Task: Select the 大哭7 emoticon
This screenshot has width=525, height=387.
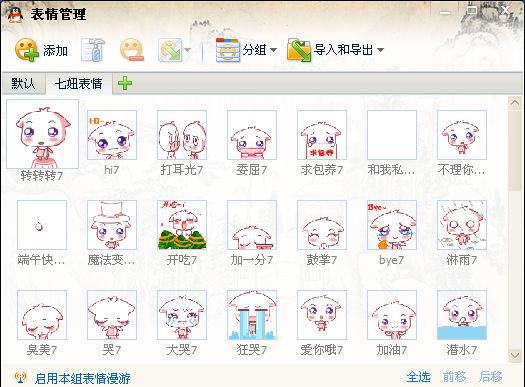Action: point(182,315)
